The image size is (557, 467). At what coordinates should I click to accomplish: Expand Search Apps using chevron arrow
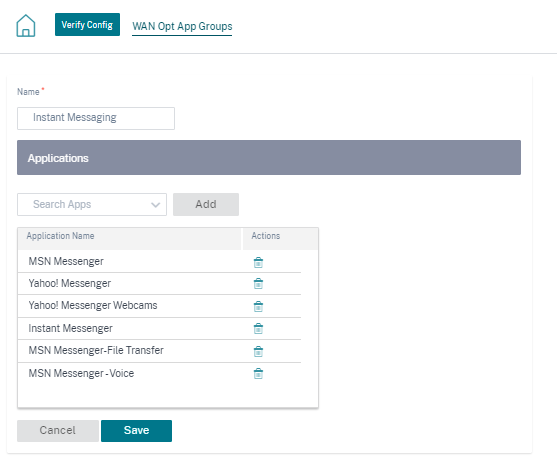pyautogui.click(x=155, y=205)
